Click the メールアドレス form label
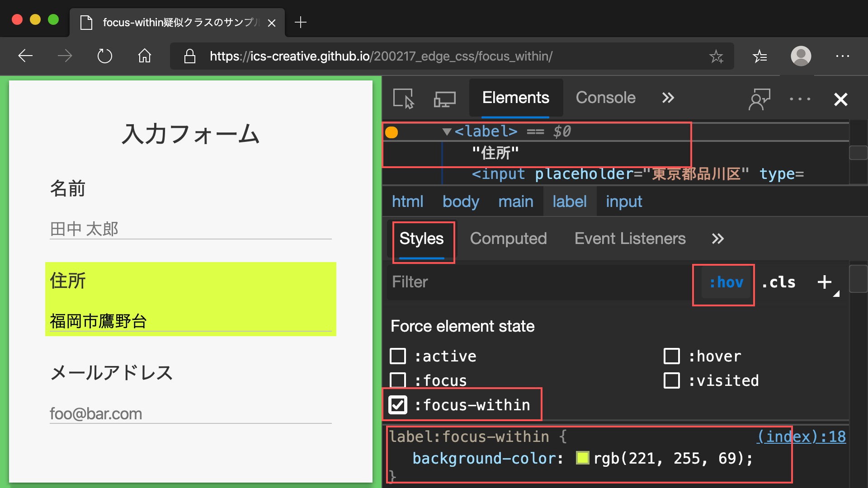 (x=112, y=373)
